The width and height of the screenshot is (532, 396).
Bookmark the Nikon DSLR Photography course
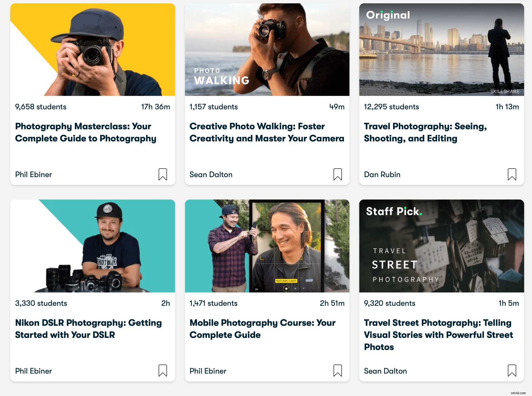pos(163,371)
